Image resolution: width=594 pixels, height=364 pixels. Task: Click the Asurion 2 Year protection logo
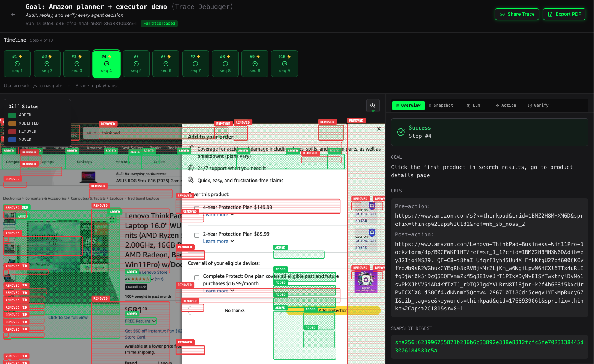(366, 239)
